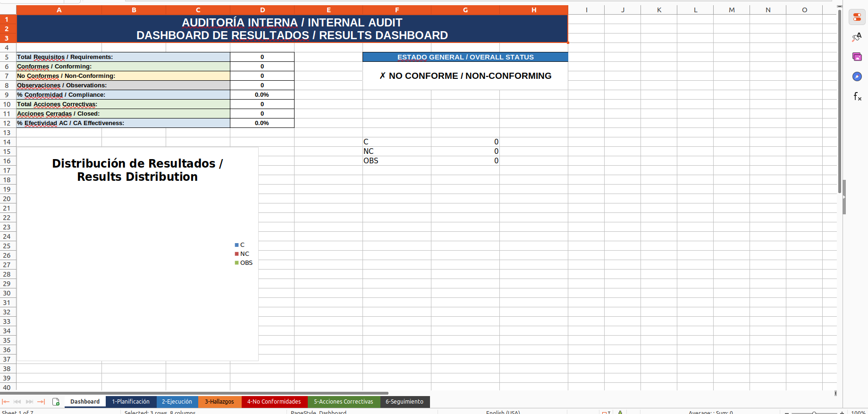This screenshot has height=414, width=868.
Task: Click the 'PageStyle_Dashboard' status bar field
Action: 319,413
